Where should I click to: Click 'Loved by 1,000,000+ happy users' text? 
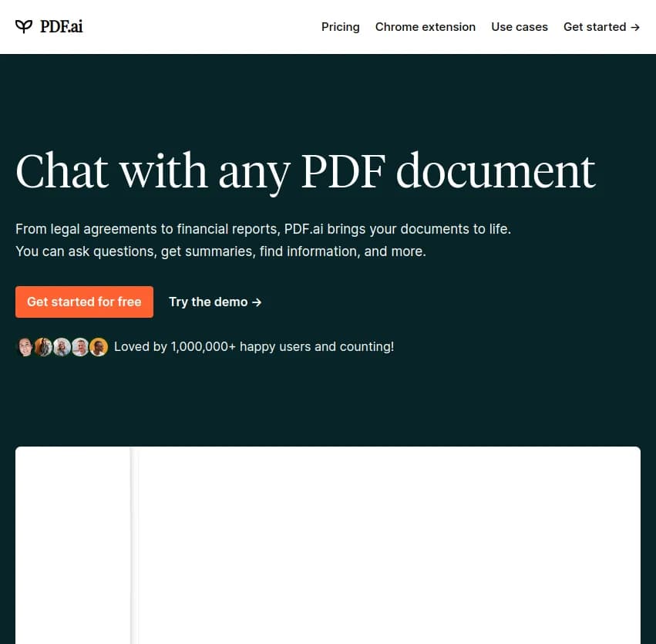(x=254, y=346)
